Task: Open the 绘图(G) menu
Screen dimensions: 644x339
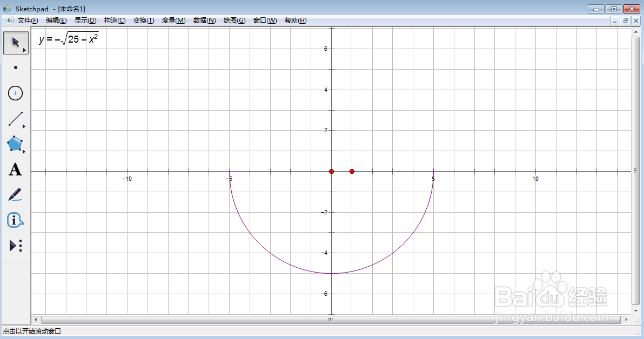Action: coord(234,21)
